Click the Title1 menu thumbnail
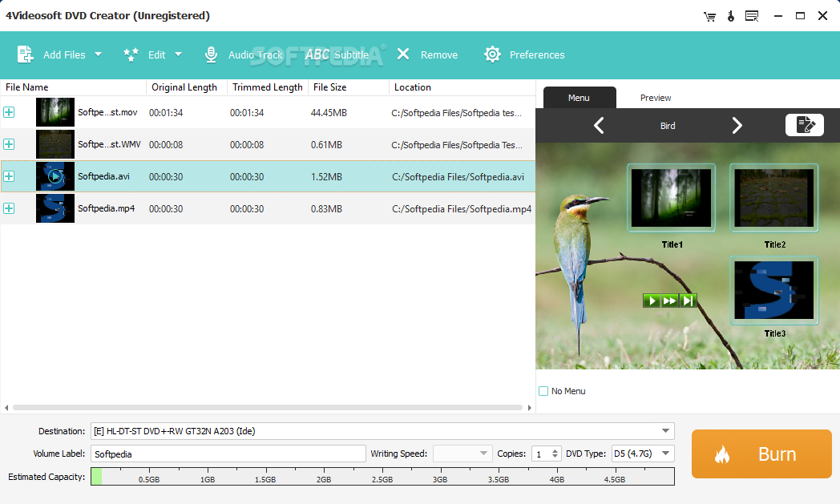The image size is (840, 504). [x=671, y=198]
